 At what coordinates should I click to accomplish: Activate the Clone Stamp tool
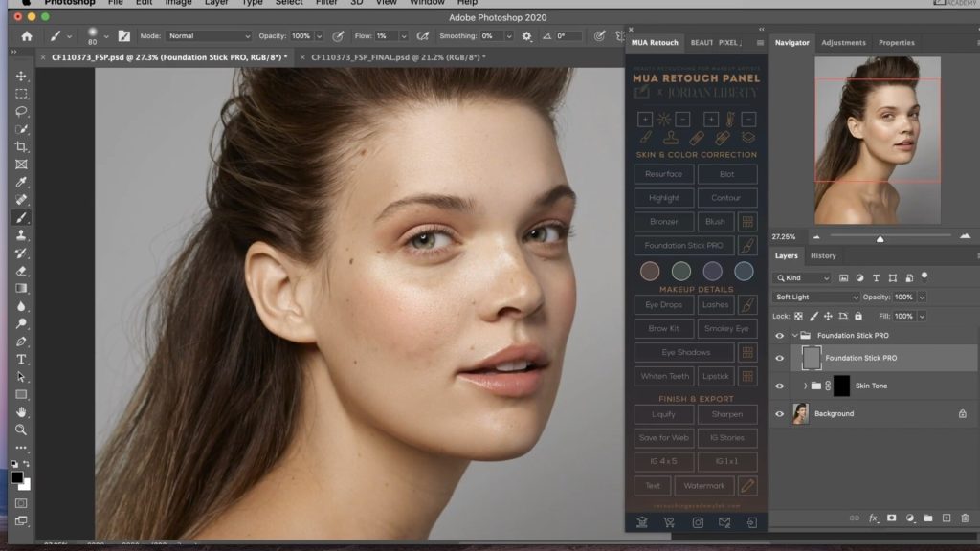[21, 235]
